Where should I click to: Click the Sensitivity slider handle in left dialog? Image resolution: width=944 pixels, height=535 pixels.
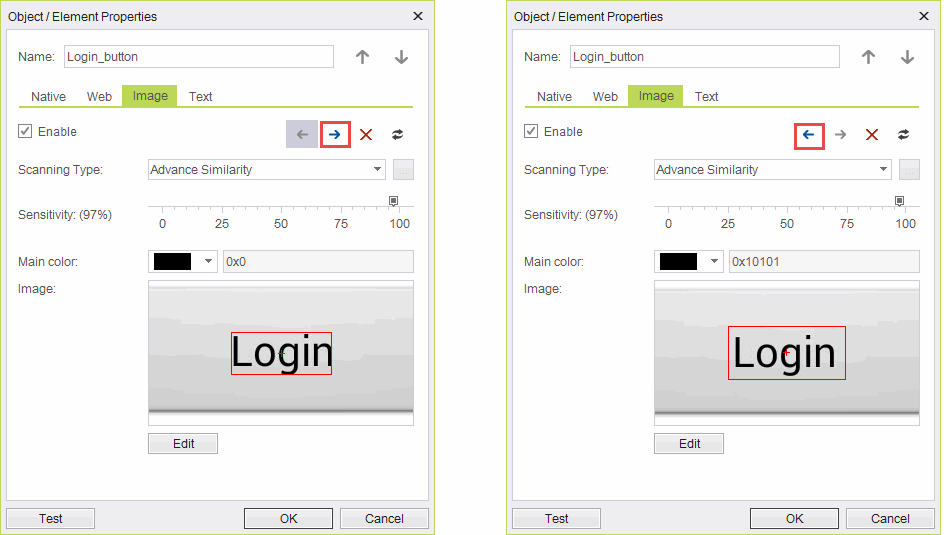tap(393, 201)
